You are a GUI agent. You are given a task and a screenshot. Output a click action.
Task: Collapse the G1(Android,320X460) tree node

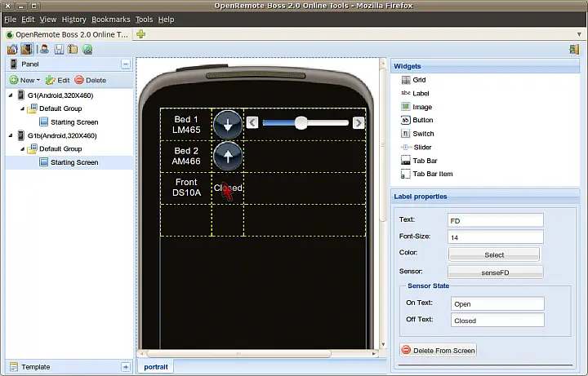click(11, 95)
